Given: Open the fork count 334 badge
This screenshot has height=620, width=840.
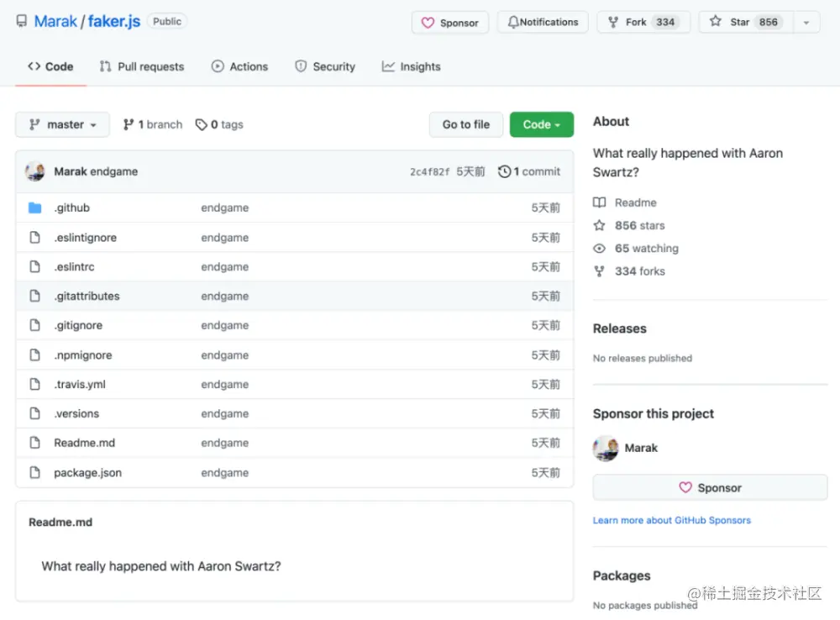Looking at the screenshot, I should tap(665, 22).
